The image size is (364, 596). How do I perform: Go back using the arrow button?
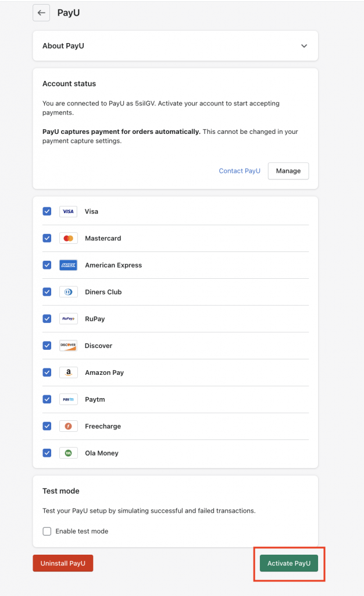tap(41, 13)
